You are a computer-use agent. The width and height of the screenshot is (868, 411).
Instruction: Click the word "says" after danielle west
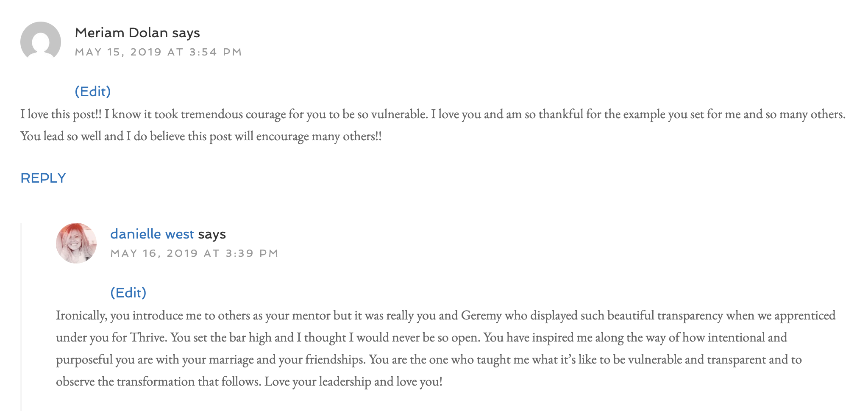coord(212,234)
